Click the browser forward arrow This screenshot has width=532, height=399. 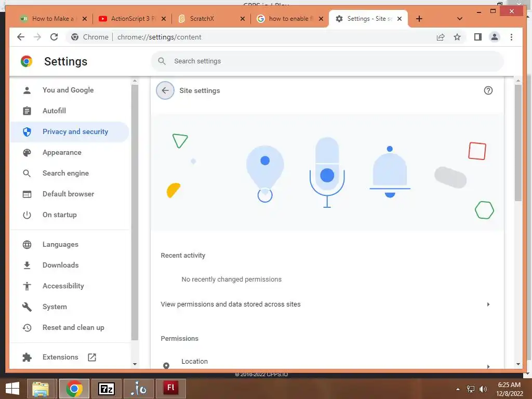37,37
